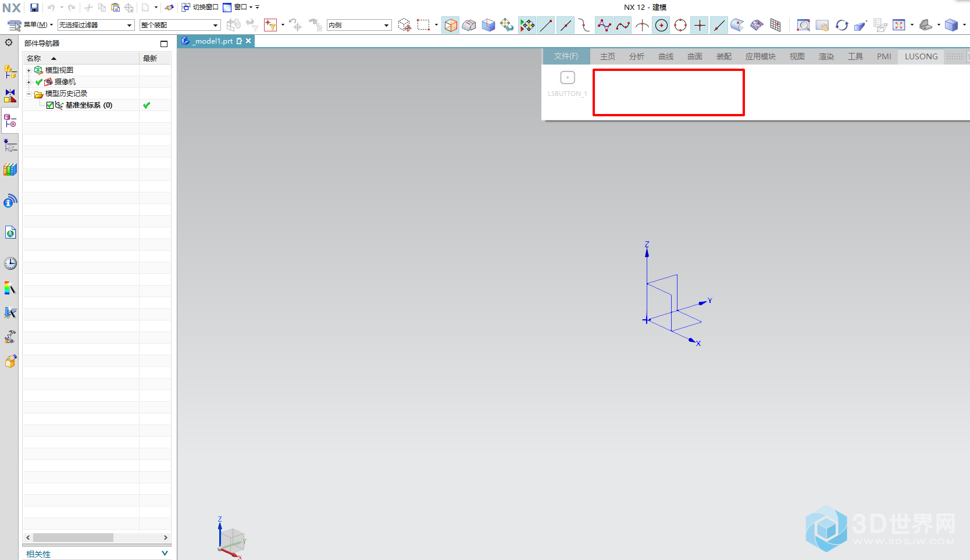This screenshot has height=560, width=970.
Task: Toggle the Quadrant Point snap icon
Action: coord(680,25)
